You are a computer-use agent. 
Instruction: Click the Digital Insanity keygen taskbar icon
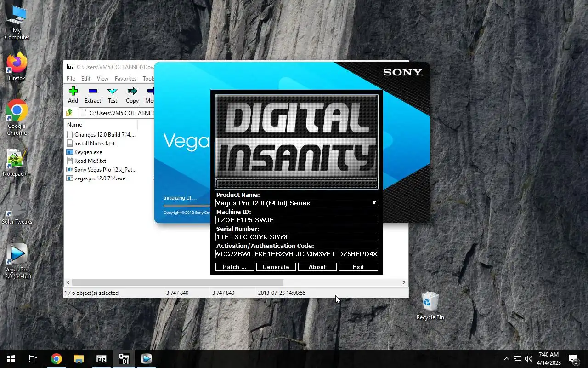point(124,359)
